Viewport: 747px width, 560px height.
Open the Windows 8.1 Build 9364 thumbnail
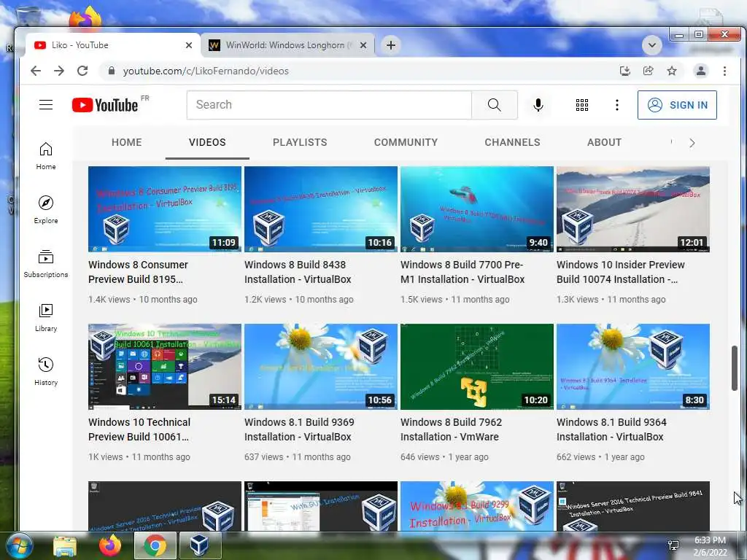[633, 367]
